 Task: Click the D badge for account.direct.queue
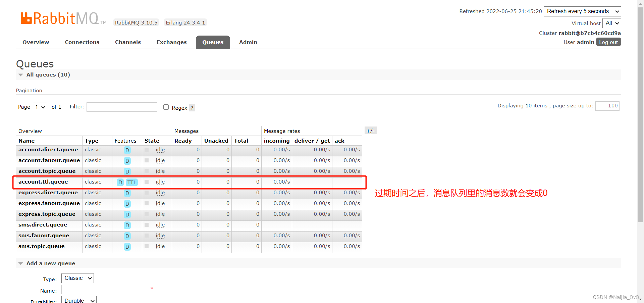coord(127,150)
